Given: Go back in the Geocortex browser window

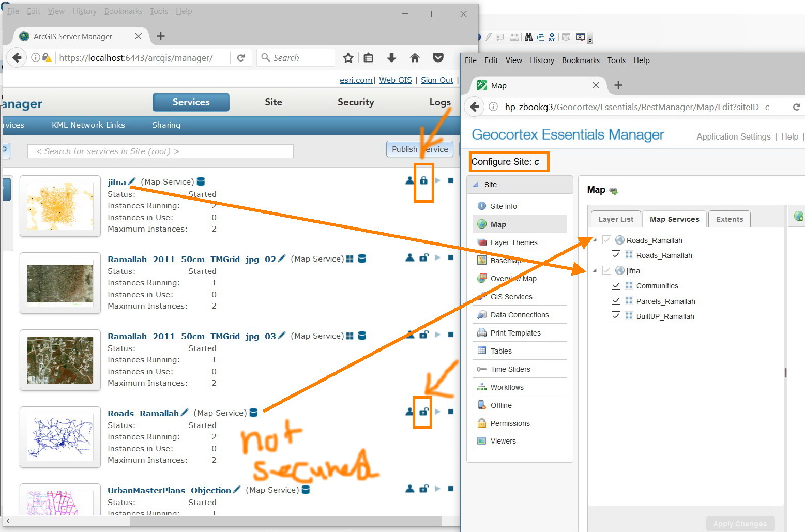Looking at the screenshot, I should [x=475, y=107].
